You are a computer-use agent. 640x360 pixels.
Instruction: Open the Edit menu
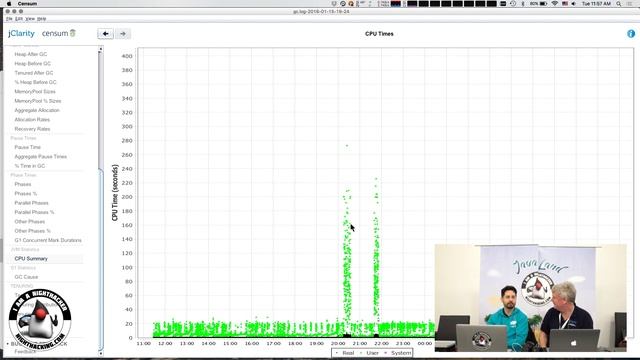point(19,19)
